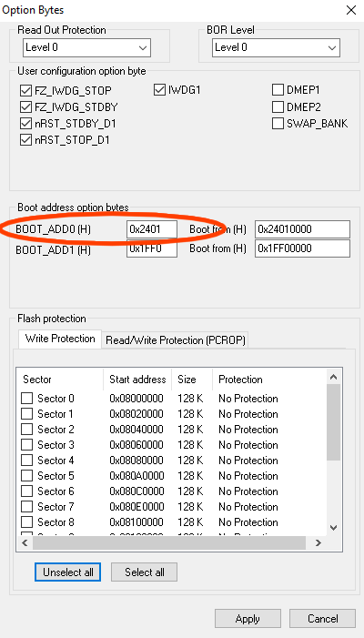Screen dimensions: 364x638
Task: Click the sector list right scroll arrow
Action: [x=318, y=542]
